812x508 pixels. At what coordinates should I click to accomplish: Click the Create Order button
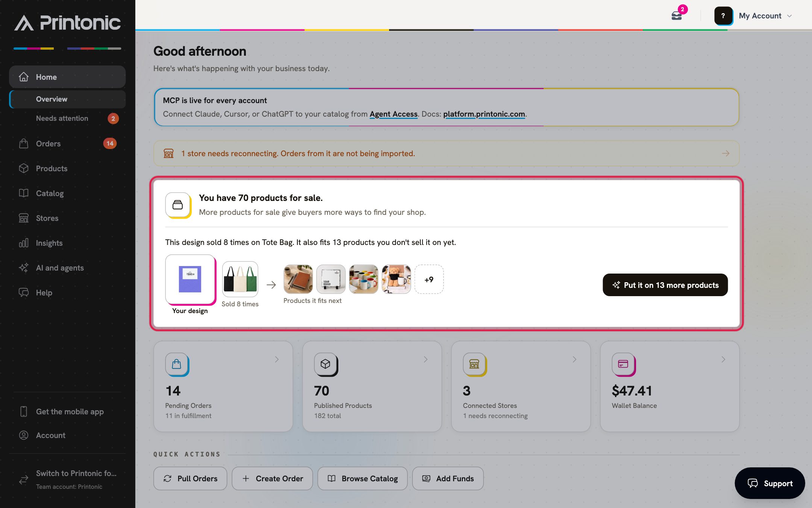[x=272, y=478]
